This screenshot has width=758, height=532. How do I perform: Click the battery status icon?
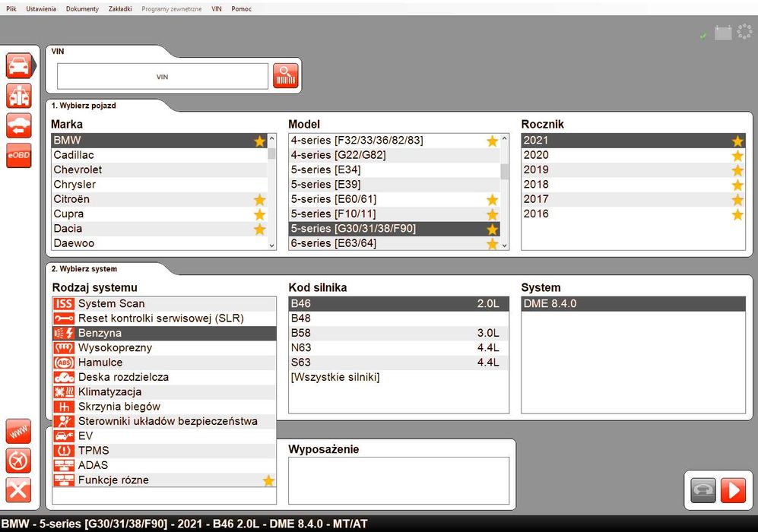(x=723, y=33)
